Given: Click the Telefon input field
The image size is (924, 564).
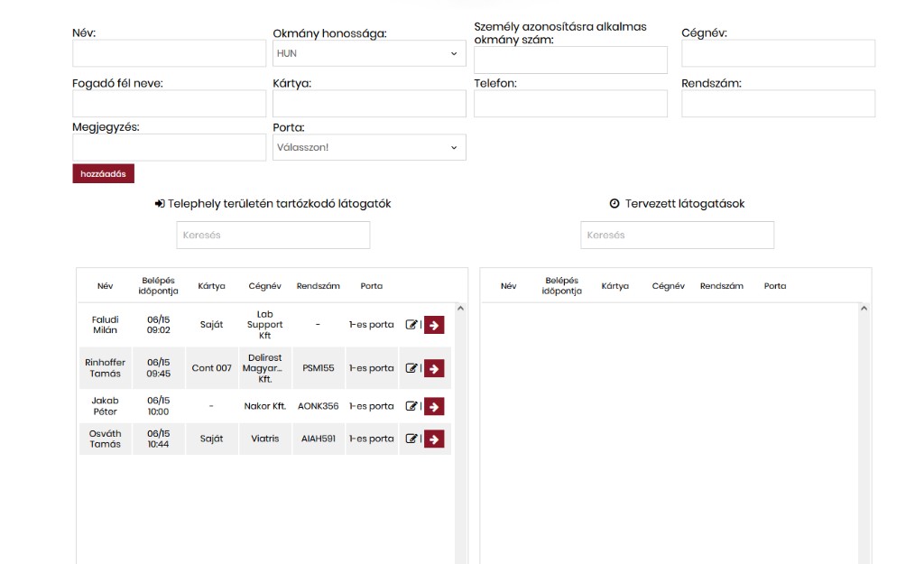Looking at the screenshot, I should (x=570, y=104).
